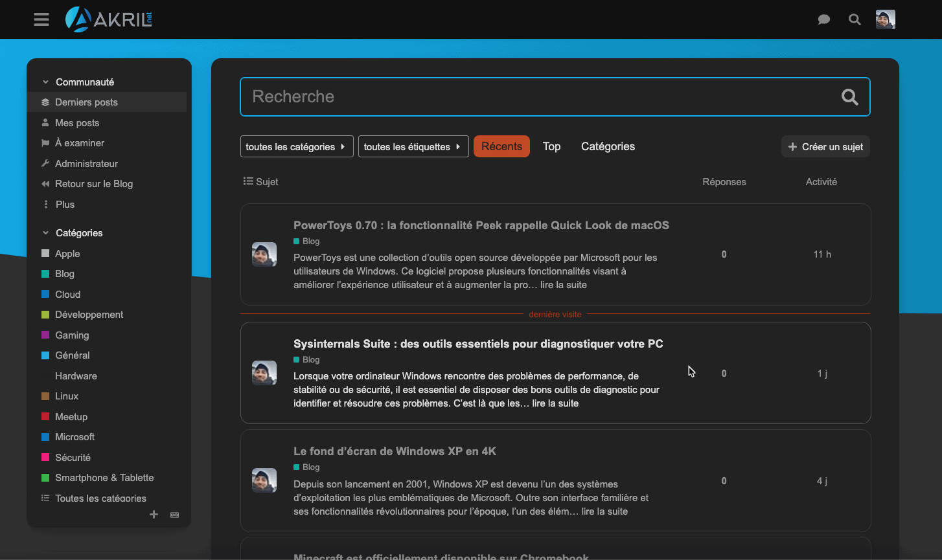The width and height of the screenshot is (942, 560).
Task: Switch to the Top tab
Action: [x=551, y=146]
